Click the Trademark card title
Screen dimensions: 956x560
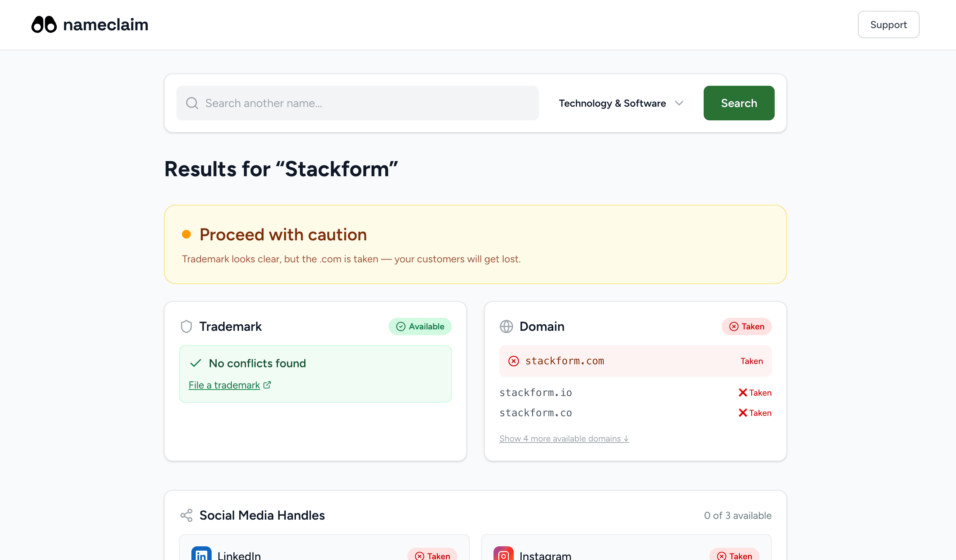pos(230,326)
